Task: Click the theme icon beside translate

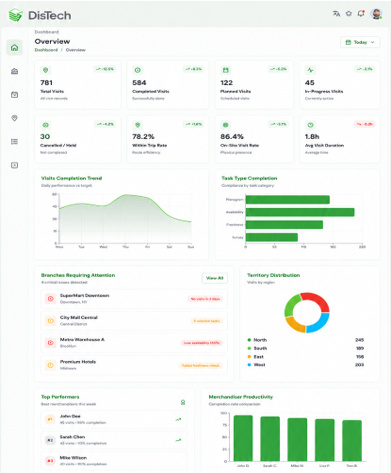Action: [349, 14]
